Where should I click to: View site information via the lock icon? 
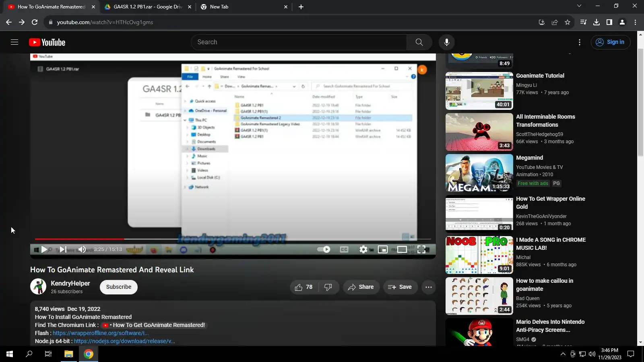[x=51, y=22]
